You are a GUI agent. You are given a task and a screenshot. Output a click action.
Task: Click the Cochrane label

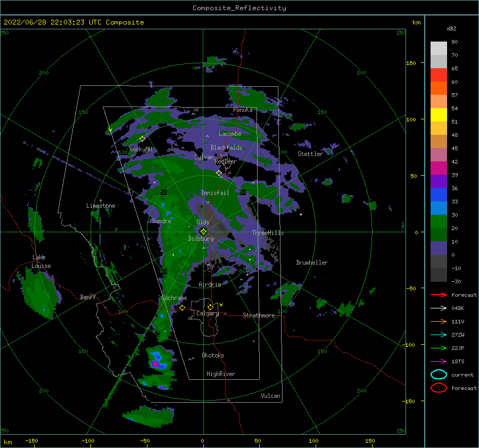tap(174, 298)
